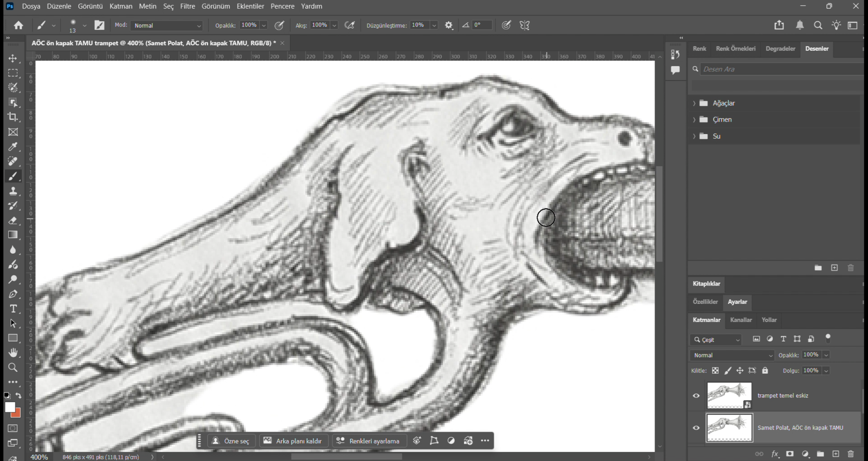Open layer blend mode Normal dropdown
The width and height of the screenshot is (868, 461).
tap(732, 355)
